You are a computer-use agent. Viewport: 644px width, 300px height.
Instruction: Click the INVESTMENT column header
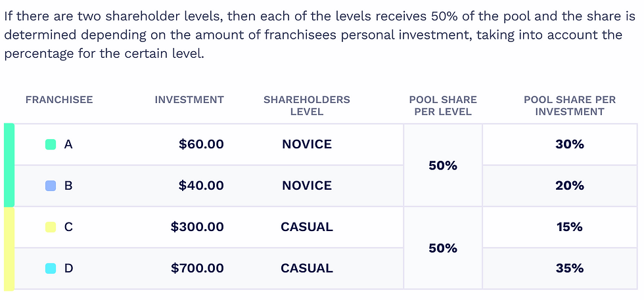click(189, 100)
